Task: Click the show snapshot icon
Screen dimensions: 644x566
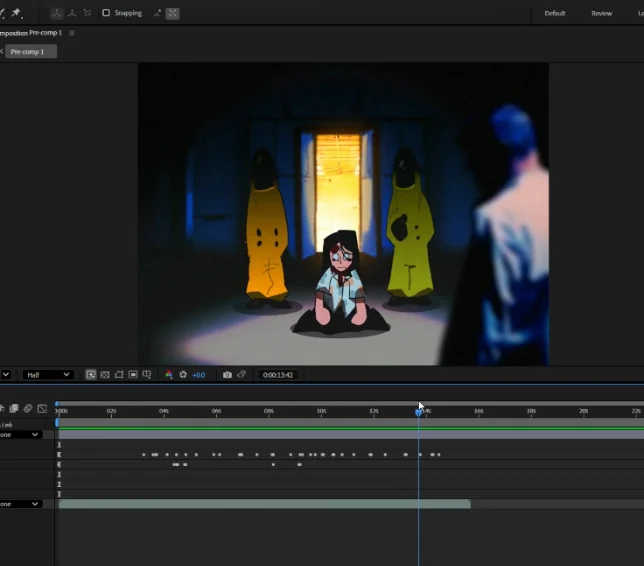Action: (242, 375)
